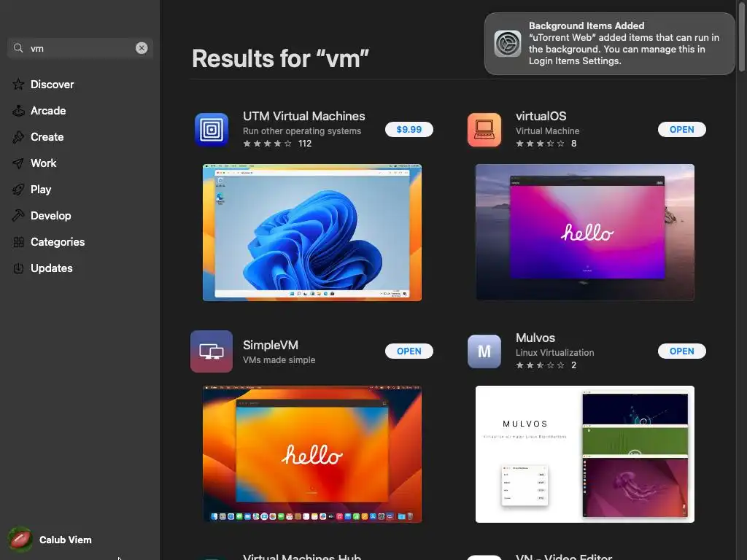The height and width of the screenshot is (560, 747).
Task: Open the Mulvos app icon
Action: point(484,351)
